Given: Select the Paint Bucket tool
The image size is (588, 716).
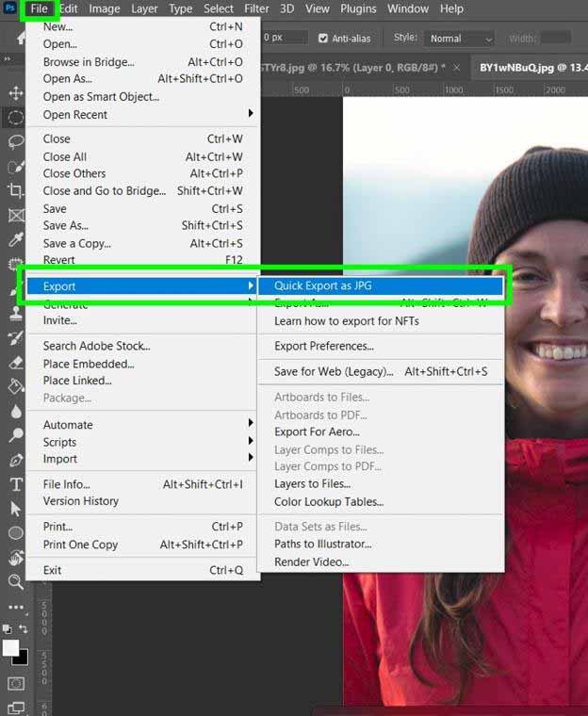Looking at the screenshot, I should point(16,386).
